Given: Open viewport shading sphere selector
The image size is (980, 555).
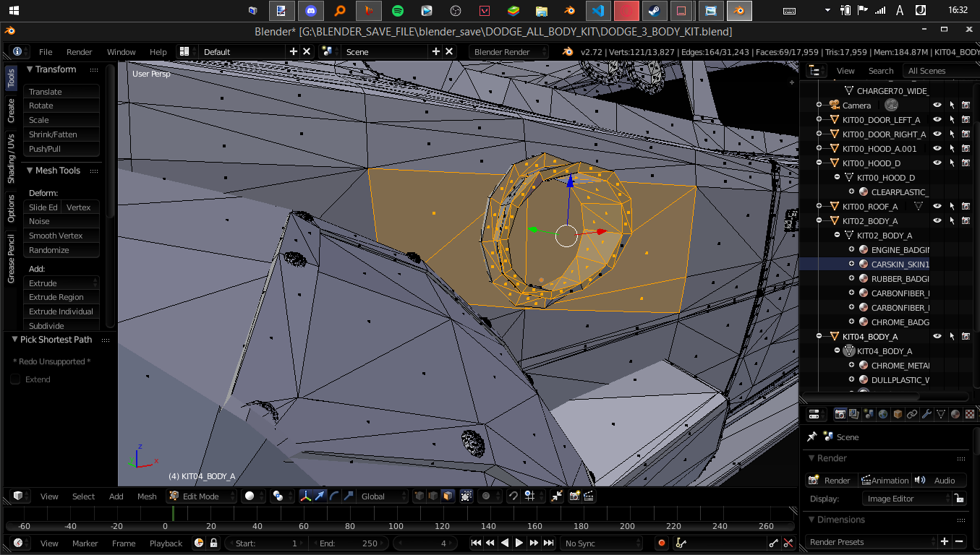Looking at the screenshot, I should 253,496.
